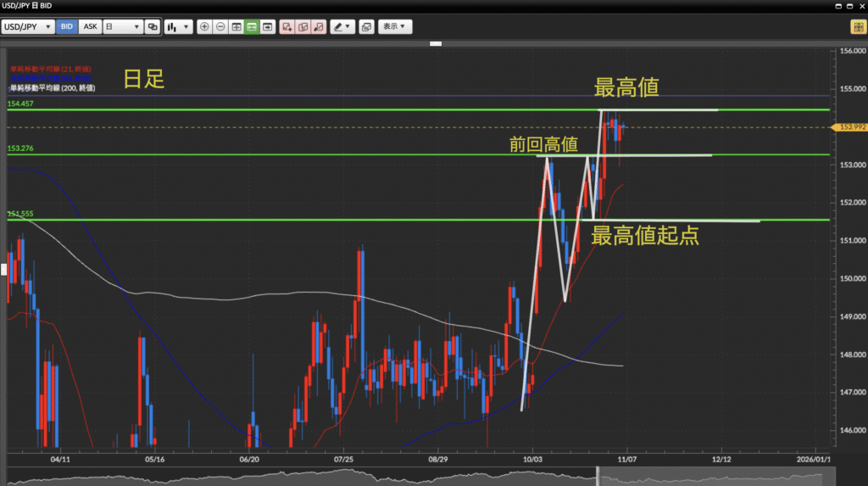Open the 表示 display menu
The height and width of the screenshot is (486, 868).
coord(395,27)
